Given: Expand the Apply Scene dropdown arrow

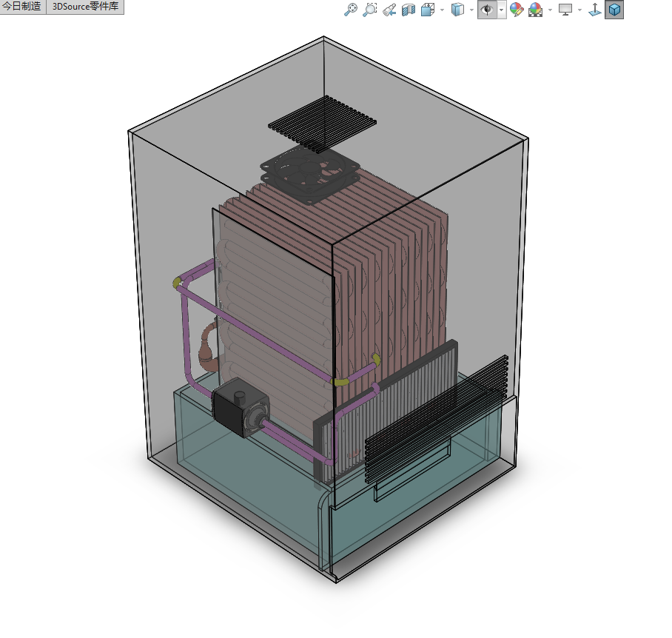Looking at the screenshot, I should pos(550,10).
